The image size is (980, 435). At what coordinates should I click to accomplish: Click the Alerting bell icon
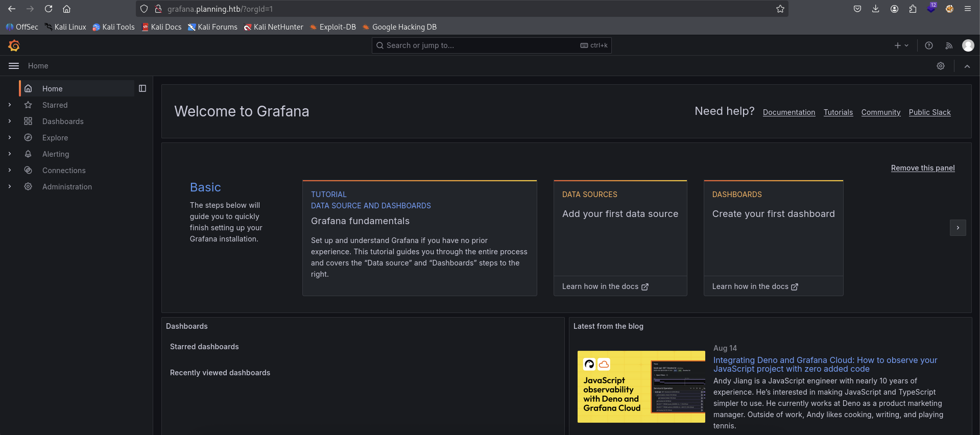pyautogui.click(x=28, y=154)
